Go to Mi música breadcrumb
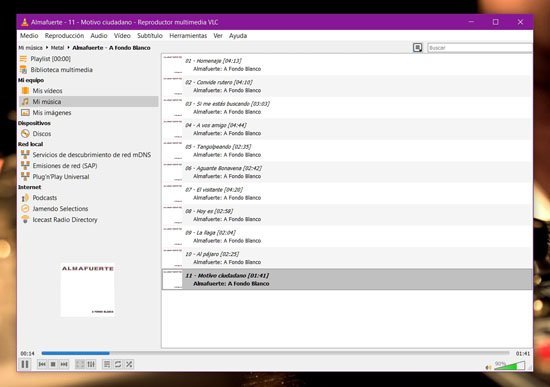This screenshot has height=387, width=550. (31, 48)
